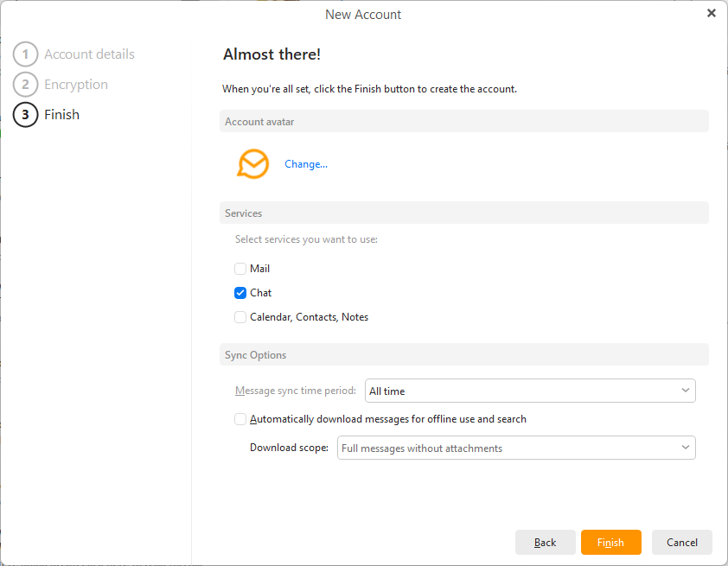
Task: Enable automatically download messages for offline use
Action: (x=240, y=419)
